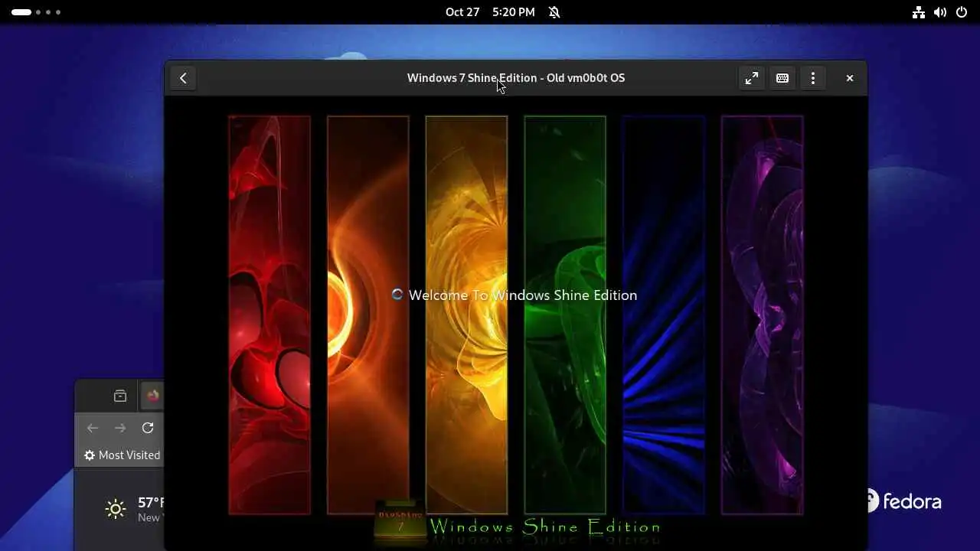Click the back arrow in Firefox window

click(93, 428)
